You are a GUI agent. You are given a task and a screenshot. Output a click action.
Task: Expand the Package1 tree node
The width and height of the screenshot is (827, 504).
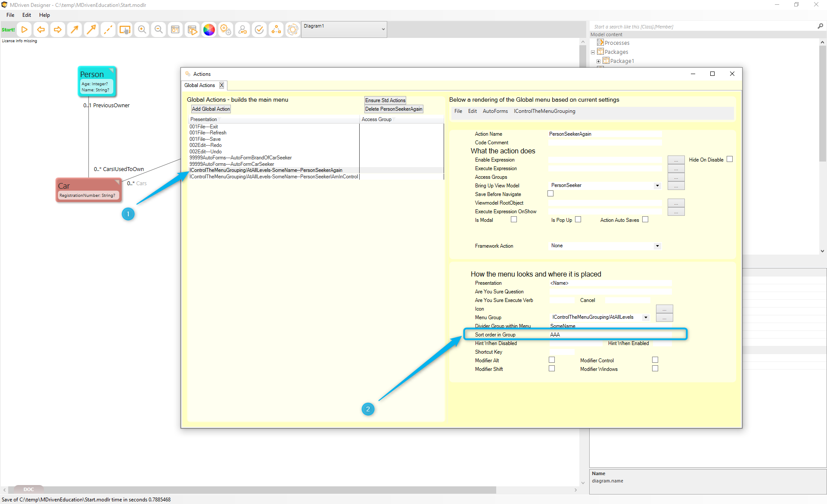[x=598, y=61]
